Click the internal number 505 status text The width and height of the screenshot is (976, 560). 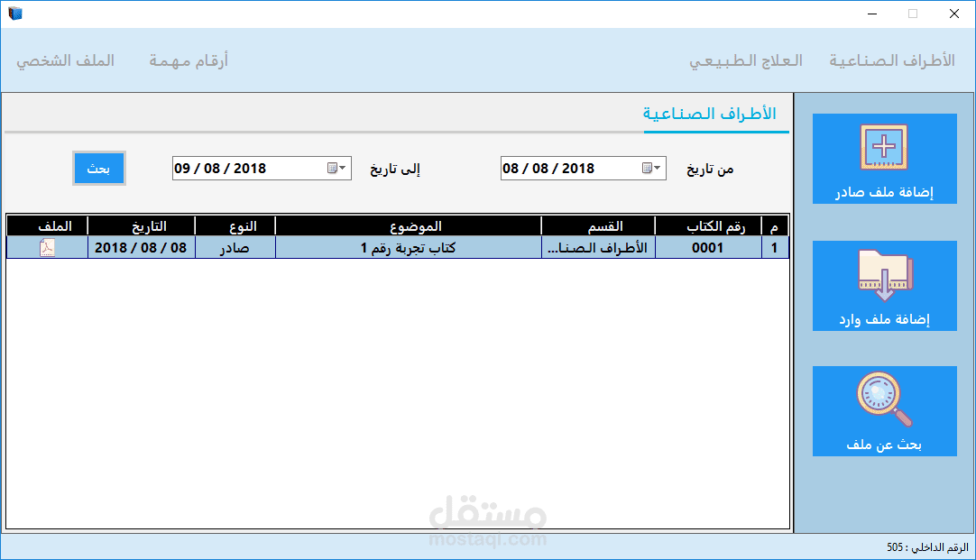pyautogui.click(x=927, y=547)
